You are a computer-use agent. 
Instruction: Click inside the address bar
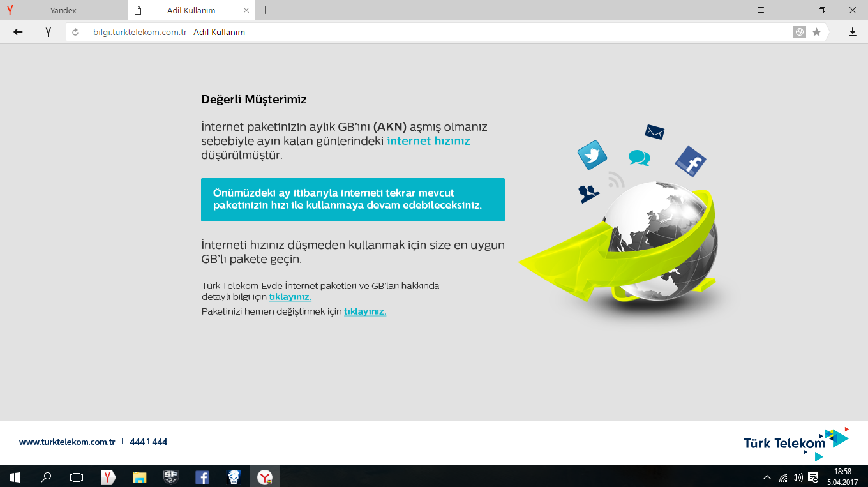pos(383,32)
